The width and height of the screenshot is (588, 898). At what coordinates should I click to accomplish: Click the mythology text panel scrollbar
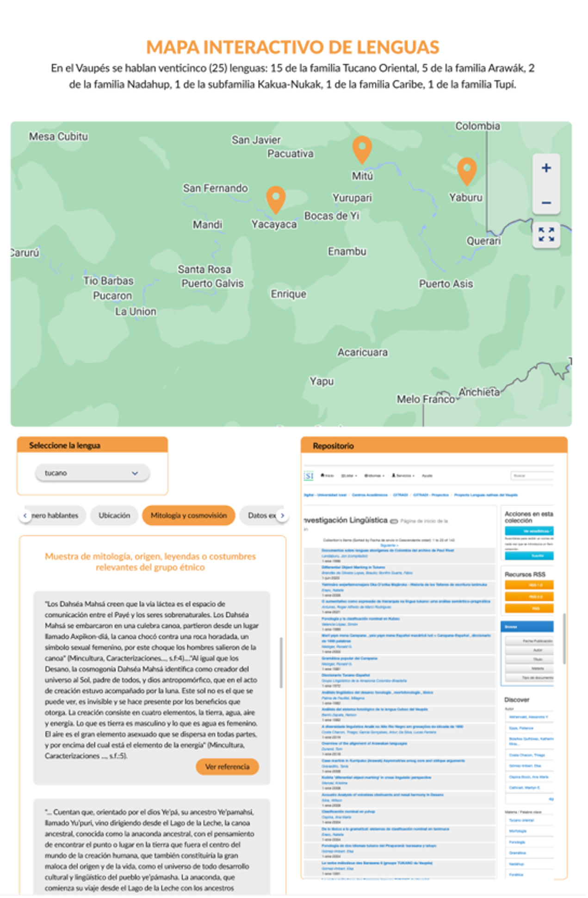[x=281, y=662]
